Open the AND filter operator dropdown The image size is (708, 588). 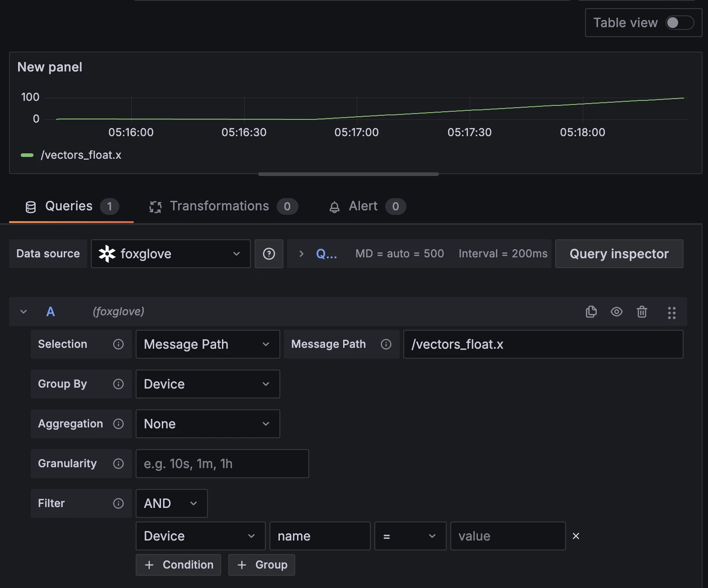(x=172, y=503)
